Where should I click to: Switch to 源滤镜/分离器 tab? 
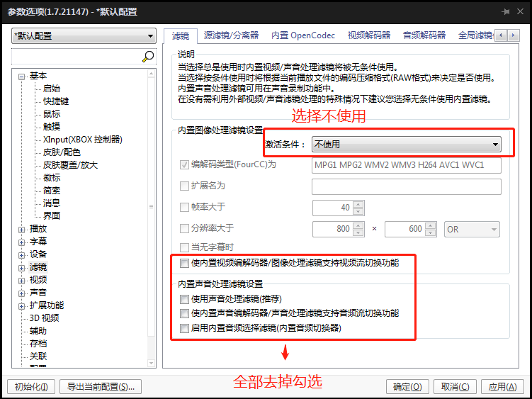(231, 35)
